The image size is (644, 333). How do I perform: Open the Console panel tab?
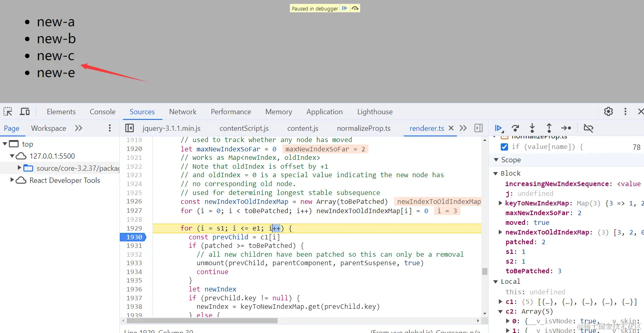(x=102, y=112)
